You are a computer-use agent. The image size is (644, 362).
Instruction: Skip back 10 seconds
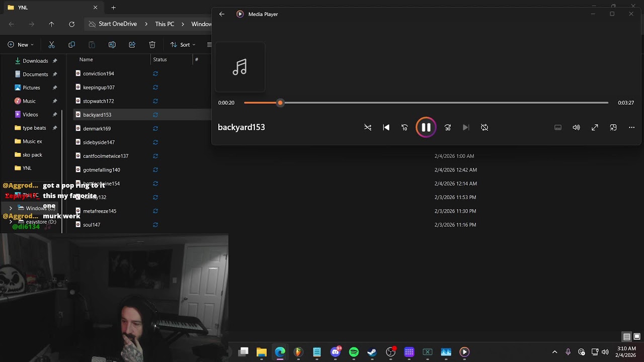[405, 128]
